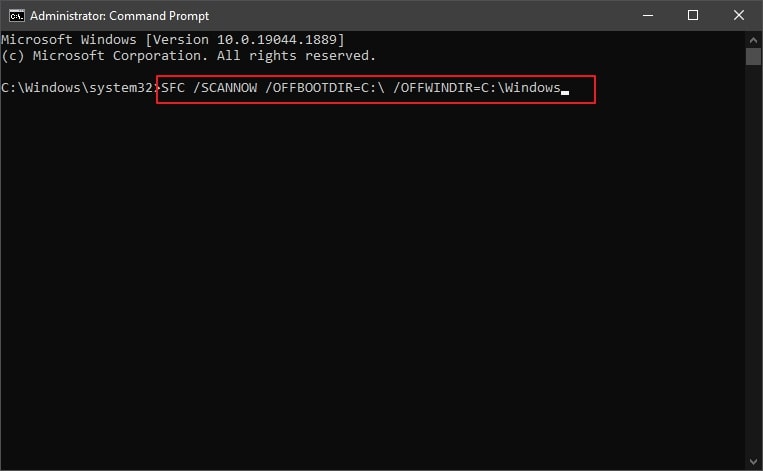
Task: Close the Administrator Command Prompt window
Action: coord(739,16)
